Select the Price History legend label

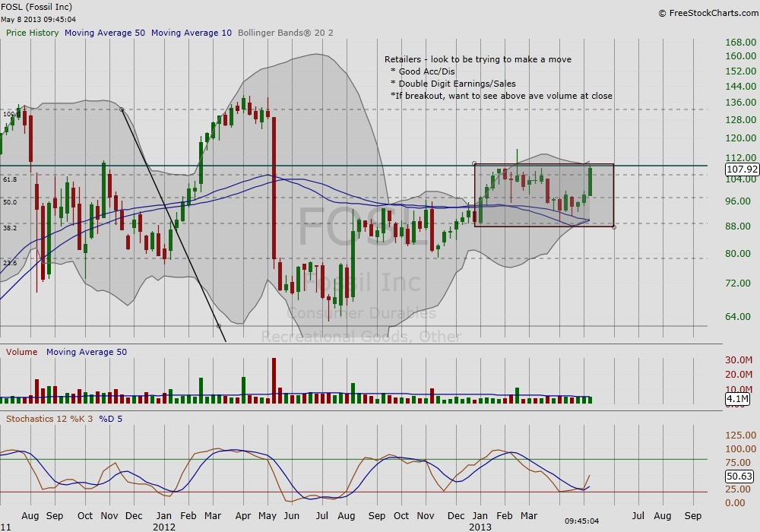(x=32, y=33)
